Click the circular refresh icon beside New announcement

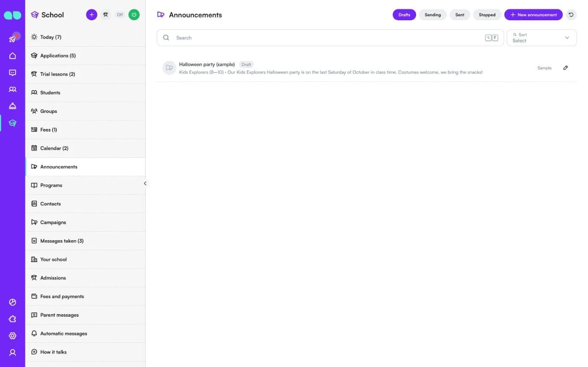[x=571, y=15]
